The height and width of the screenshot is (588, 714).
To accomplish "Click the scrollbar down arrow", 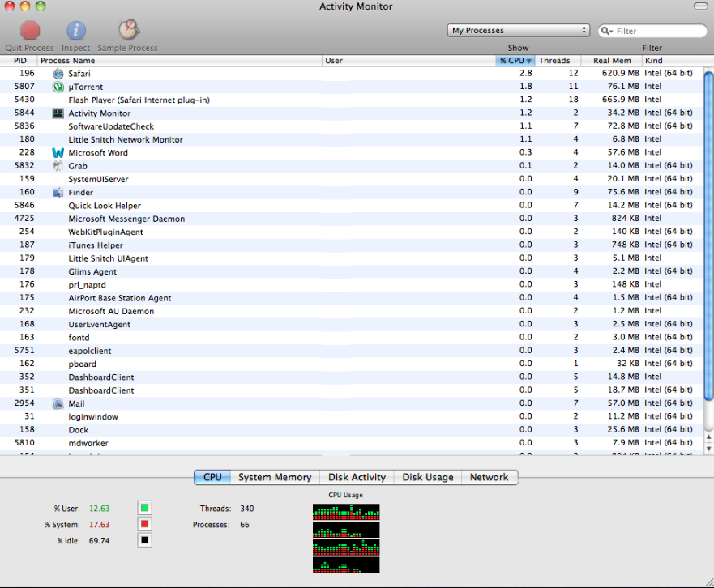I will click(708, 449).
